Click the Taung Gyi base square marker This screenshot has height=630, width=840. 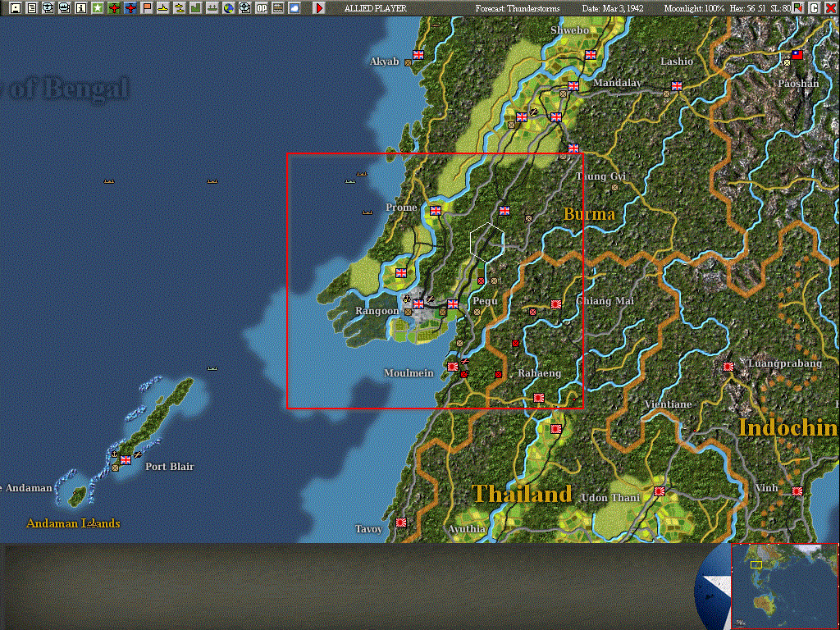point(615,188)
